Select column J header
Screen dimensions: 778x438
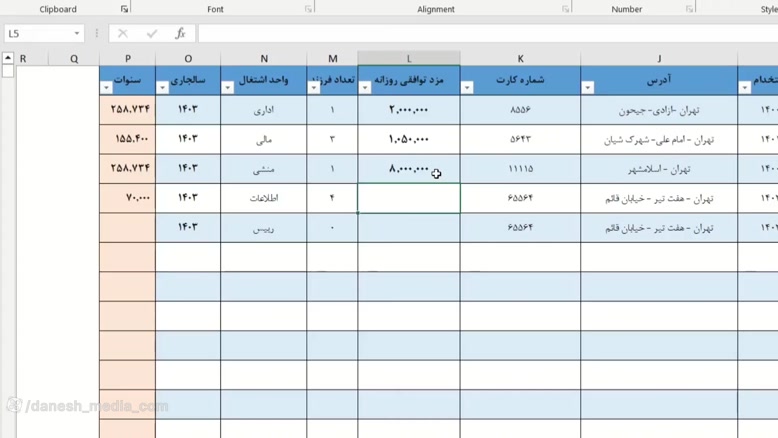point(659,58)
